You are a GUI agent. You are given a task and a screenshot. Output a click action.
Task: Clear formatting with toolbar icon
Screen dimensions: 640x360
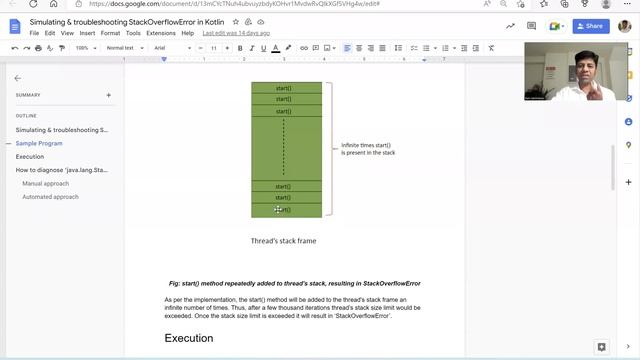[x=491, y=48]
